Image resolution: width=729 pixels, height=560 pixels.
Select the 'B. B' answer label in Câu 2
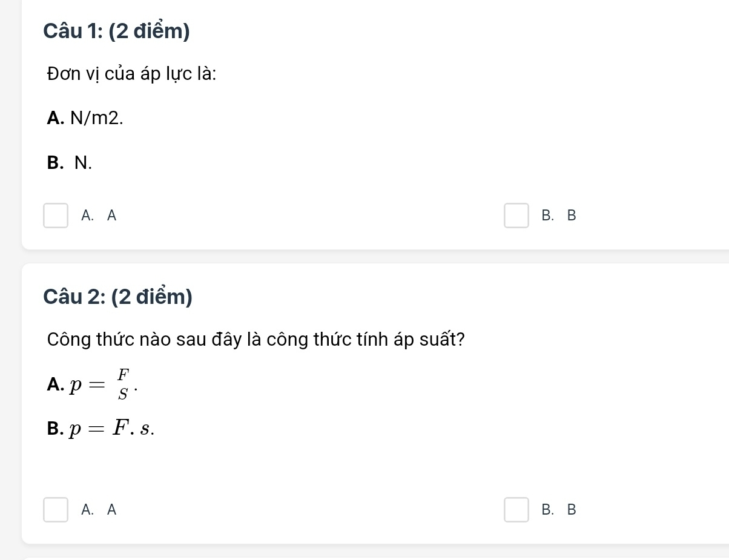559,510
